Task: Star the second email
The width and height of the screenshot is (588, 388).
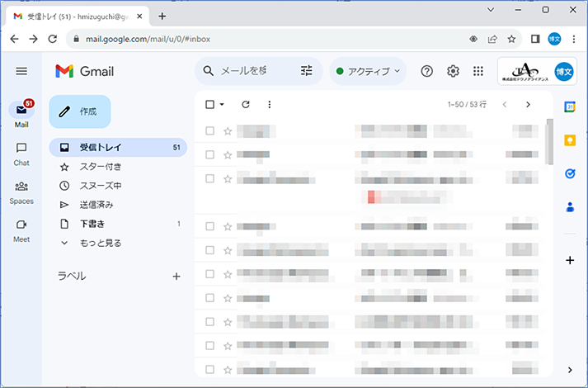Action: [228, 155]
